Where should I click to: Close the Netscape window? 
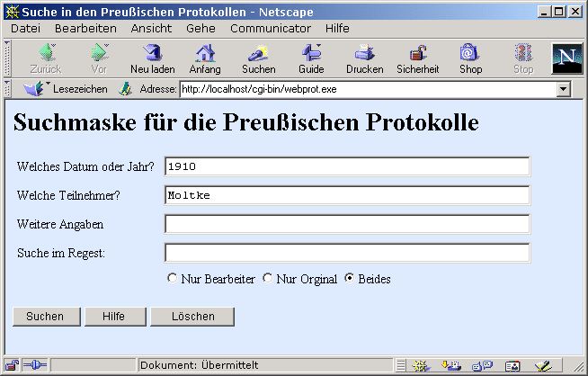575,12
